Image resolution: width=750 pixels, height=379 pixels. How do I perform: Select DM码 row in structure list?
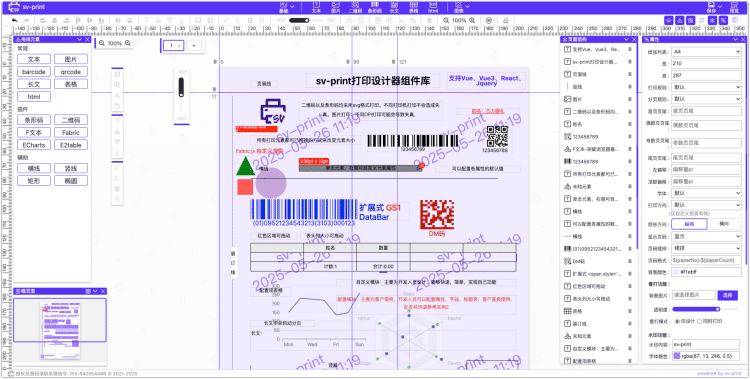598,261
